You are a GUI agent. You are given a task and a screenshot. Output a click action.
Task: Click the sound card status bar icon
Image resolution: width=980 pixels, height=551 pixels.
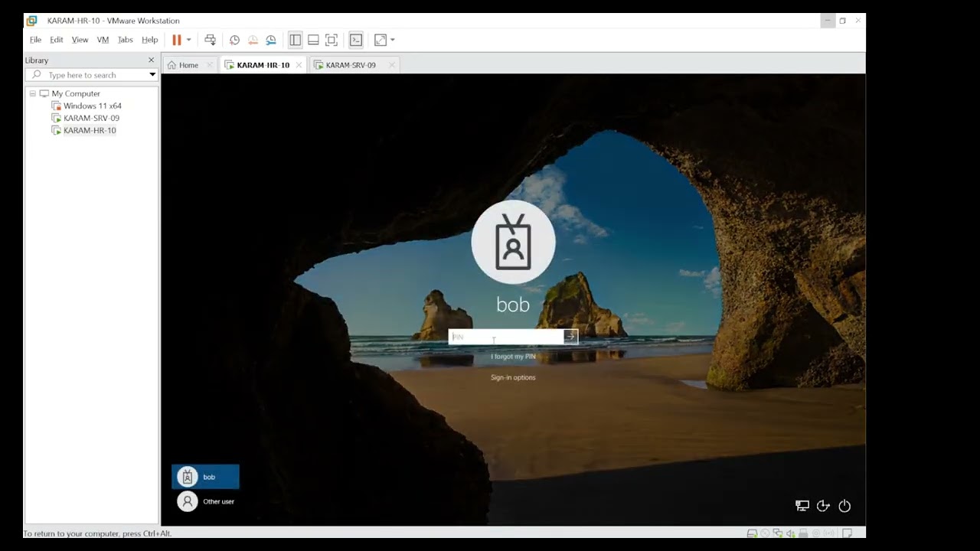pos(790,533)
